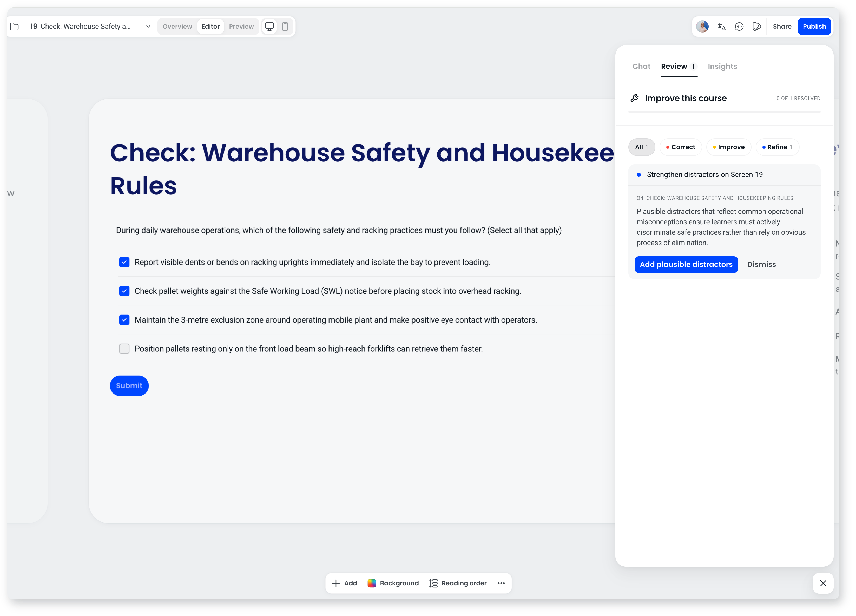Uncheck the Report visible dents option
The image size is (856, 616).
click(124, 262)
